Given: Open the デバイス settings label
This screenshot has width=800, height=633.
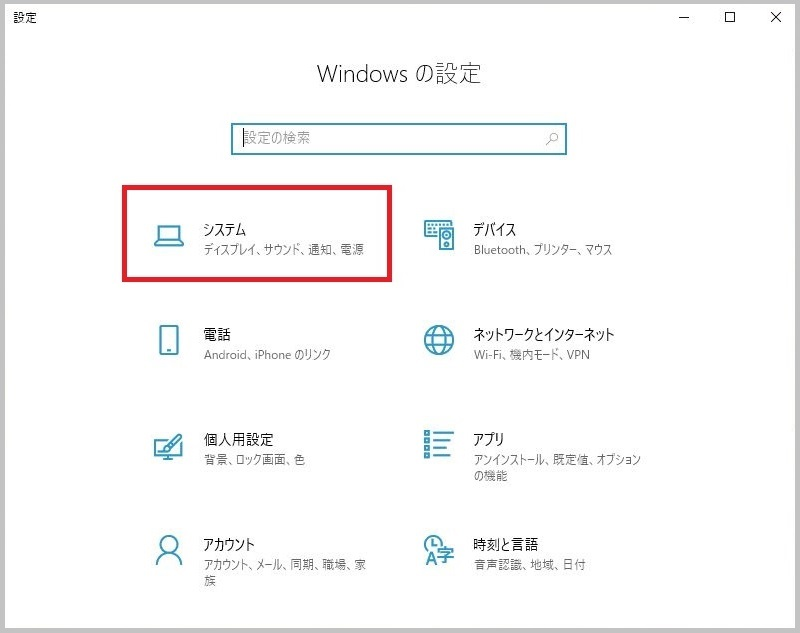Looking at the screenshot, I should click(495, 230).
